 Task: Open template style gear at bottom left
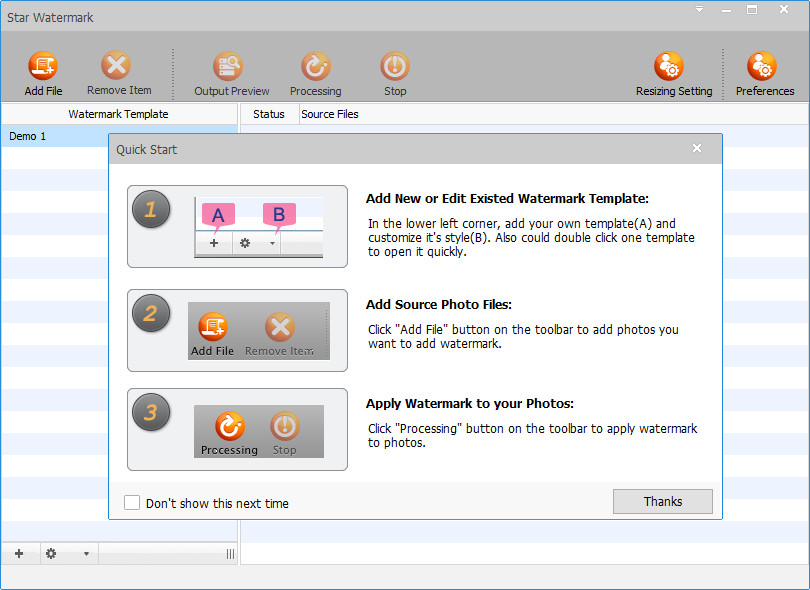51,554
